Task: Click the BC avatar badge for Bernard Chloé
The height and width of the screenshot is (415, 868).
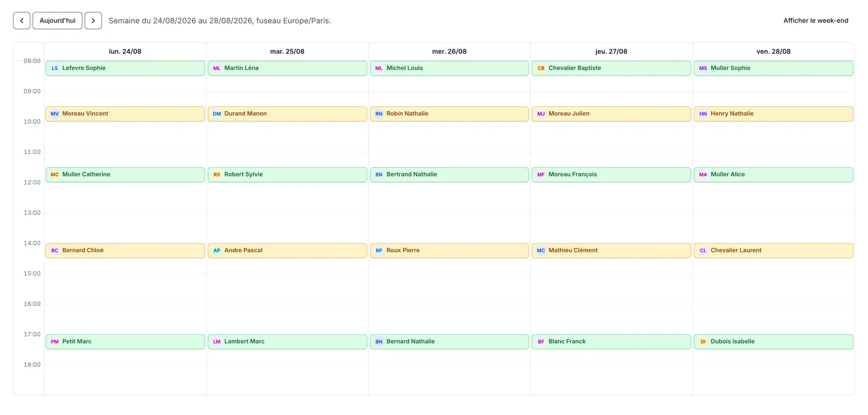Action: [55, 251]
